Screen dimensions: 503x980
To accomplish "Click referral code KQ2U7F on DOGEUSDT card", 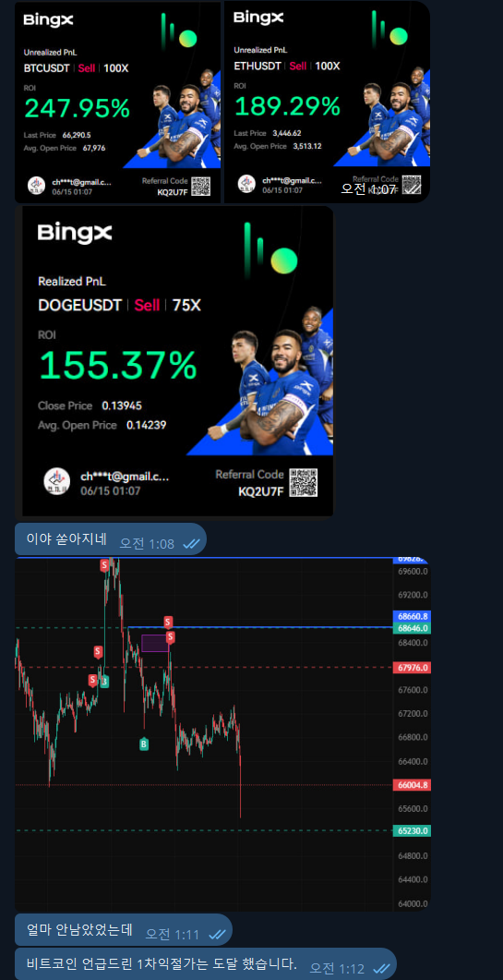I will click(x=260, y=491).
